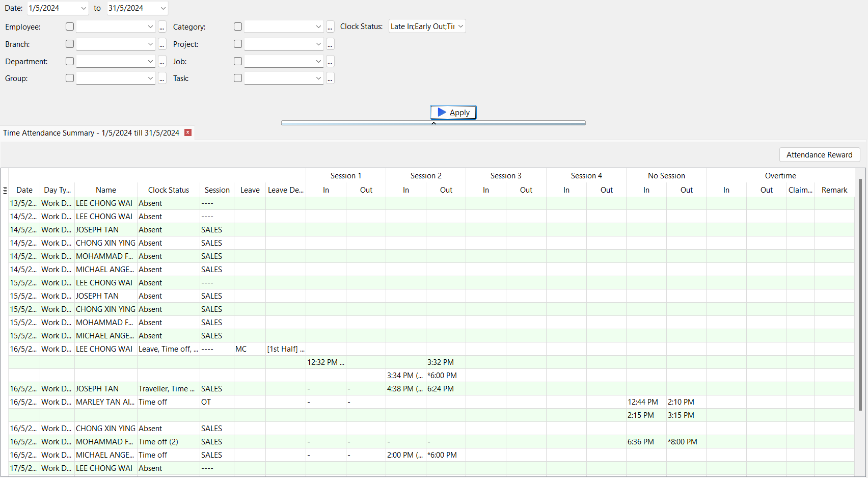This screenshot has height=478, width=868.
Task: Click the ellipsis selector next to Branch filter
Action: pos(162,44)
